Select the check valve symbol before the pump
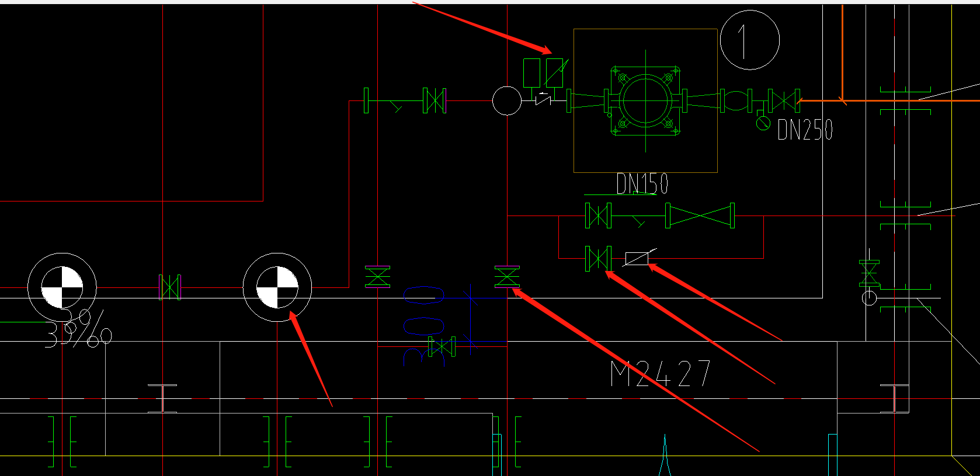Image resolution: width=980 pixels, height=476 pixels. coord(544,100)
